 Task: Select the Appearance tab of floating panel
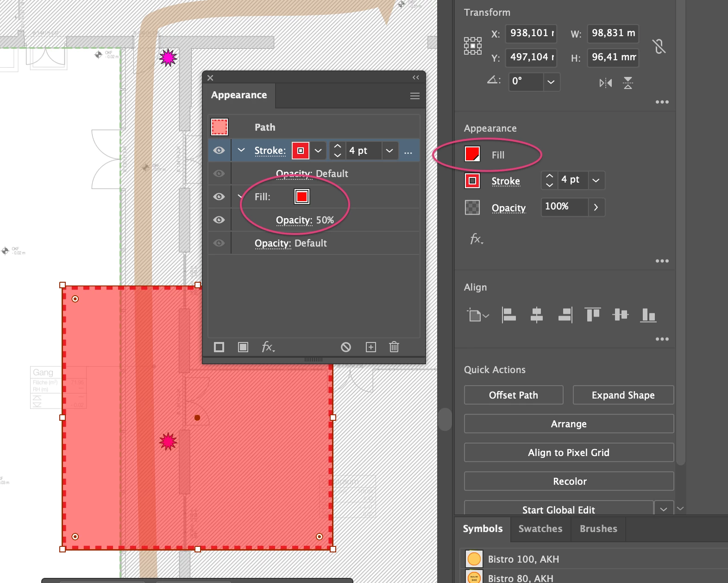coord(239,95)
